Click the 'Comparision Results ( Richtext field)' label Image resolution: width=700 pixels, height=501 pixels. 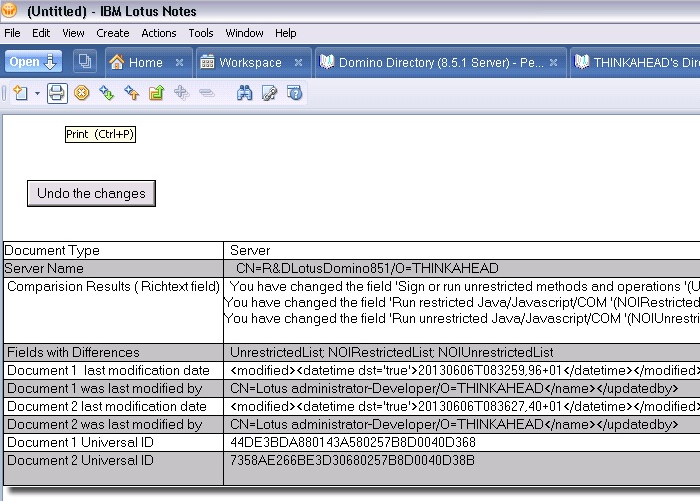pyautogui.click(x=113, y=286)
